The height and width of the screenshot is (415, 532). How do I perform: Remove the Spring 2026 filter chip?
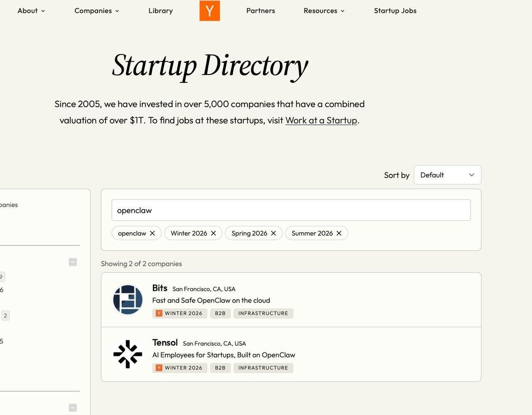274,233
